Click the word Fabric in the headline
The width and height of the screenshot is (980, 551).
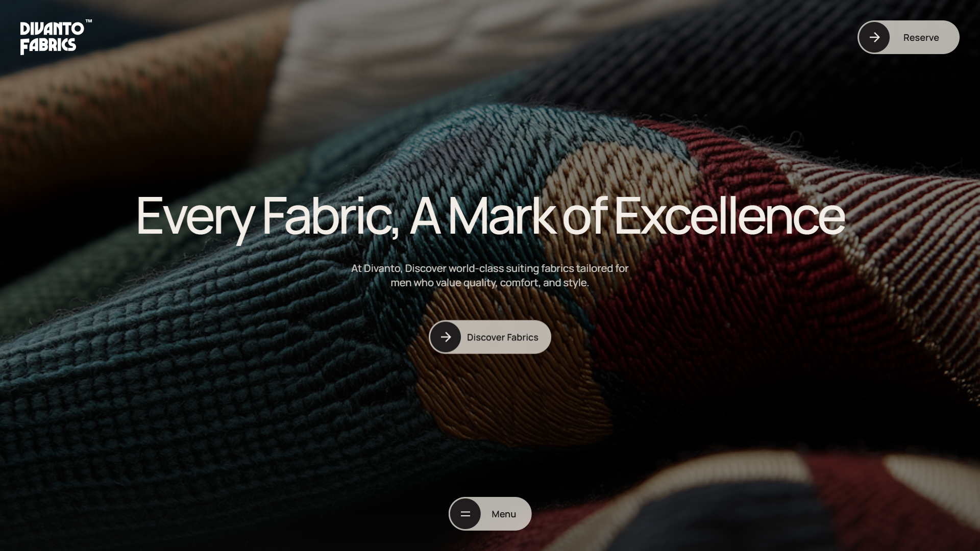tap(330, 216)
